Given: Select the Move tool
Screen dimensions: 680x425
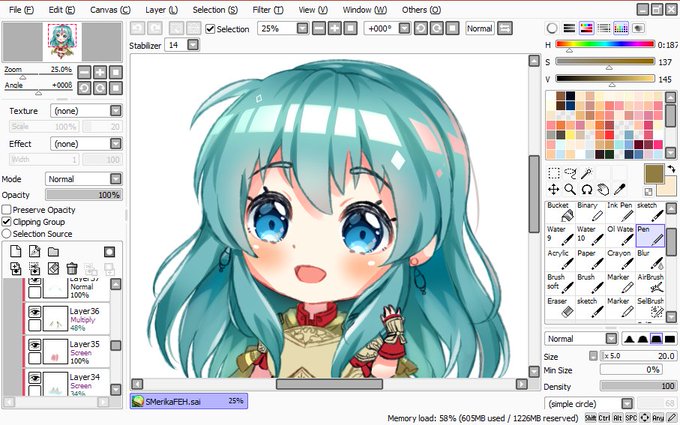Looking at the screenshot, I should (x=554, y=190).
